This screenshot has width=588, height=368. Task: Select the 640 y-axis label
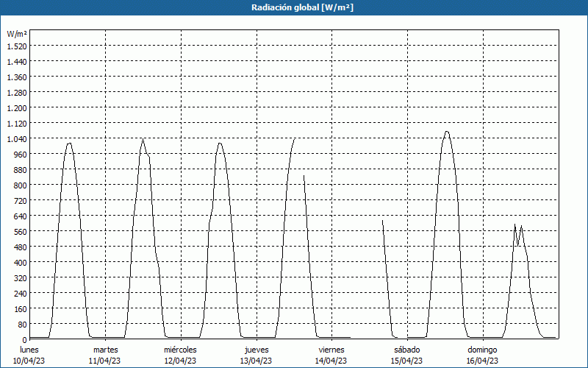coord(21,216)
